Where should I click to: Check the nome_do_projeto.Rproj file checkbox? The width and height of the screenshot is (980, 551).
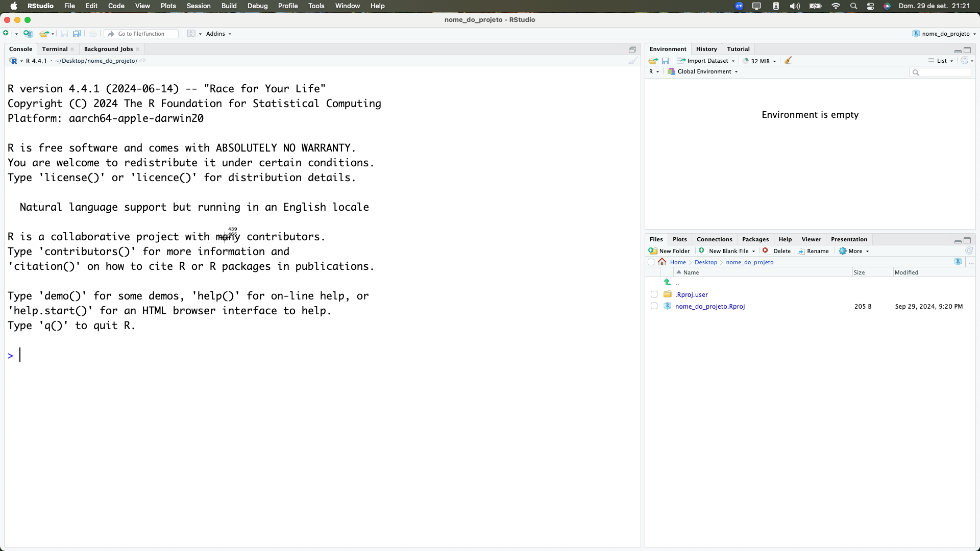click(654, 306)
